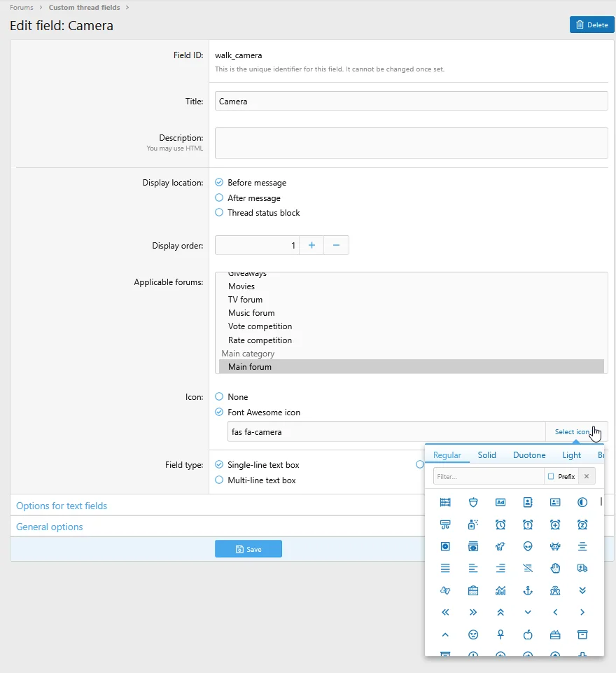This screenshot has height=673, width=616.
Task: Open the Light icon tab
Action: point(571,455)
